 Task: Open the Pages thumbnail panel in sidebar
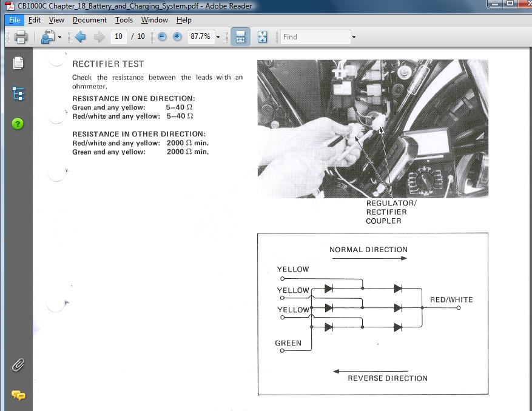(x=18, y=63)
